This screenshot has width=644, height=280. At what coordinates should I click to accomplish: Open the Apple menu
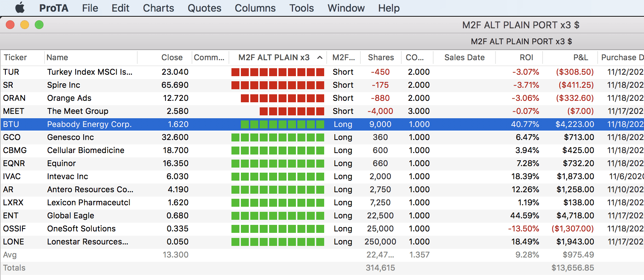(x=20, y=8)
